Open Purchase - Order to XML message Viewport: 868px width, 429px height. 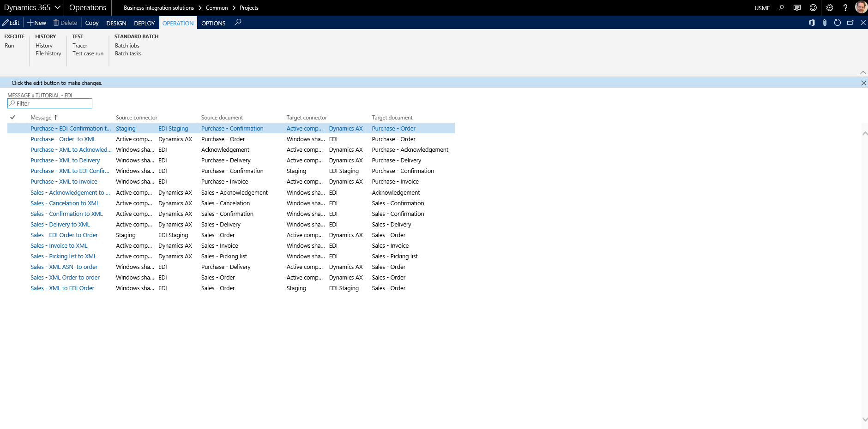point(63,139)
